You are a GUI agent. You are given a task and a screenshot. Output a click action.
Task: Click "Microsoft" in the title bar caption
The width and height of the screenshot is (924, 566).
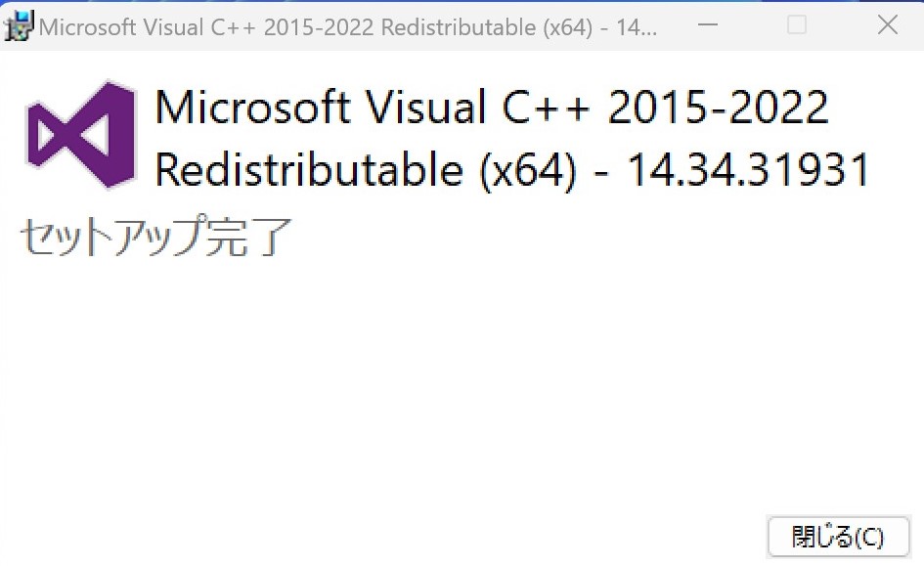tap(87, 27)
